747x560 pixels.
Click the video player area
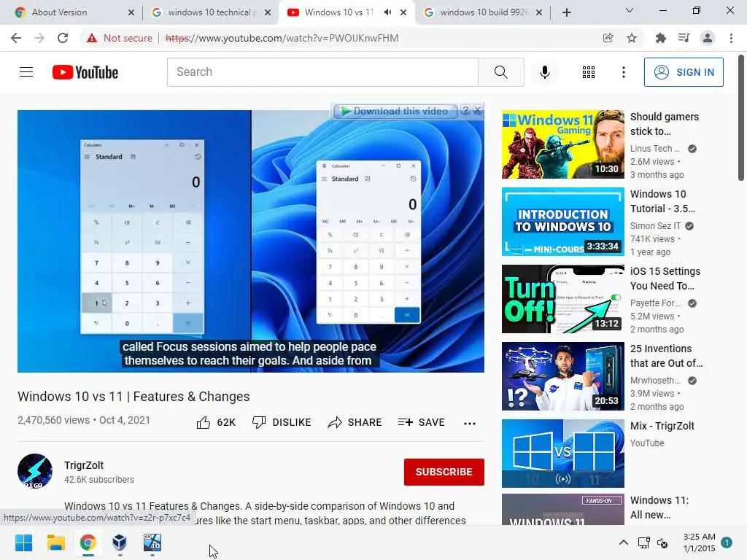point(251,241)
